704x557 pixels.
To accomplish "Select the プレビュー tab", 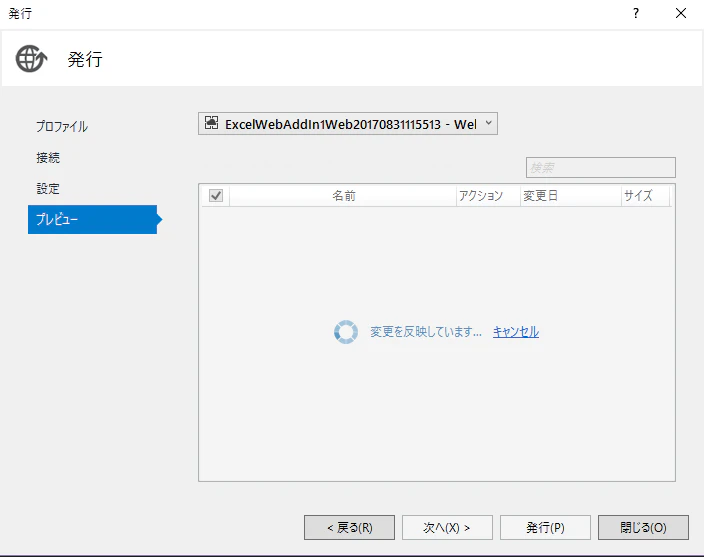I will (x=92, y=219).
